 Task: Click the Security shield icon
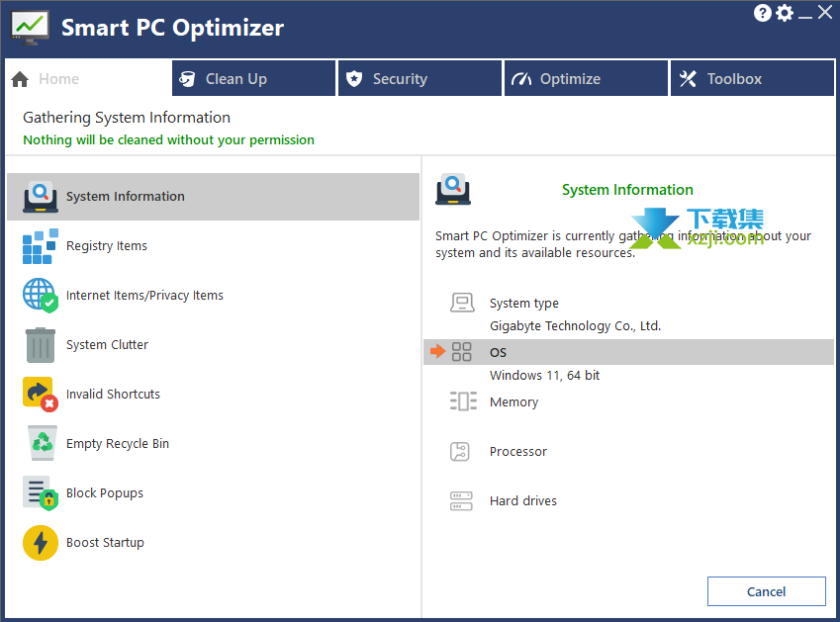(x=353, y=79)
